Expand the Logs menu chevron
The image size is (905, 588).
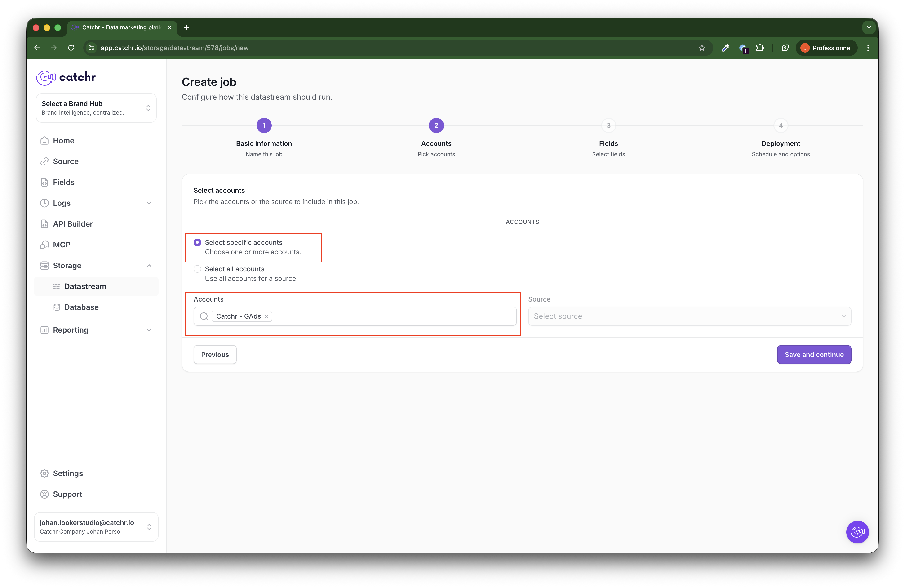click(149, 203)
